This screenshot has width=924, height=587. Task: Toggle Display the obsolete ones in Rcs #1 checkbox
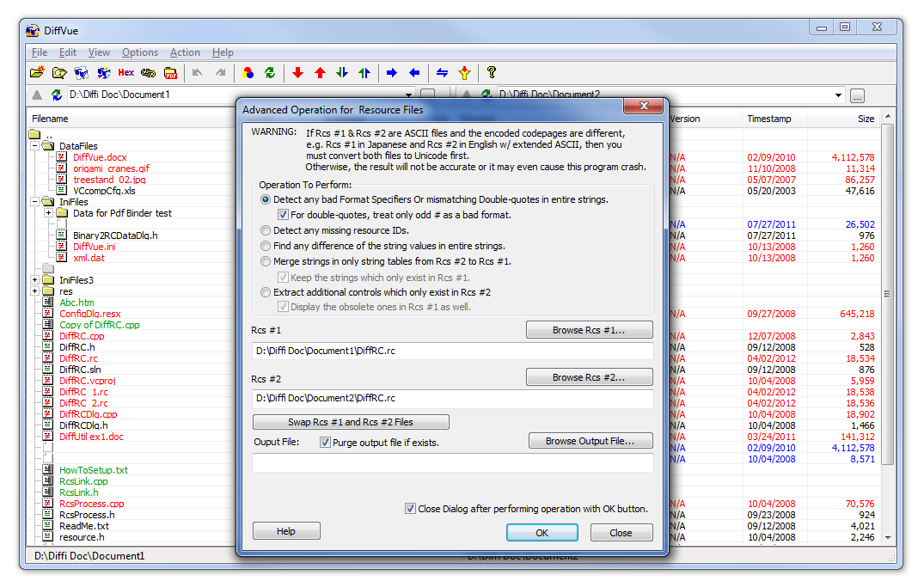283,307
